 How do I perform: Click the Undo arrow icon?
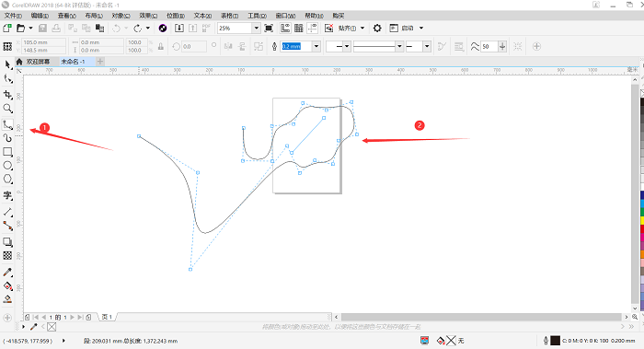click(x=117, y=28)
